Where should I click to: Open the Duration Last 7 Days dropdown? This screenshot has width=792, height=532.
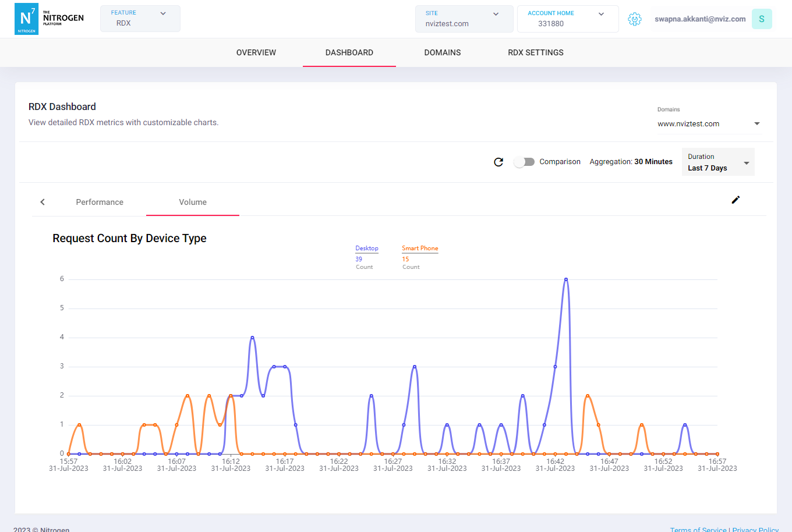(x=717, y=162)
